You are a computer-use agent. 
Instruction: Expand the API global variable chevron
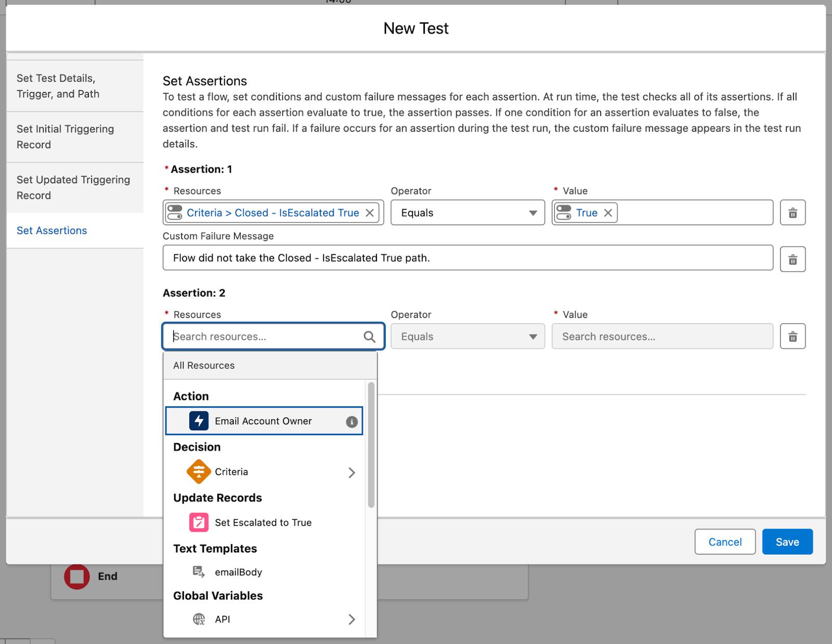click(x=352, y=619)
